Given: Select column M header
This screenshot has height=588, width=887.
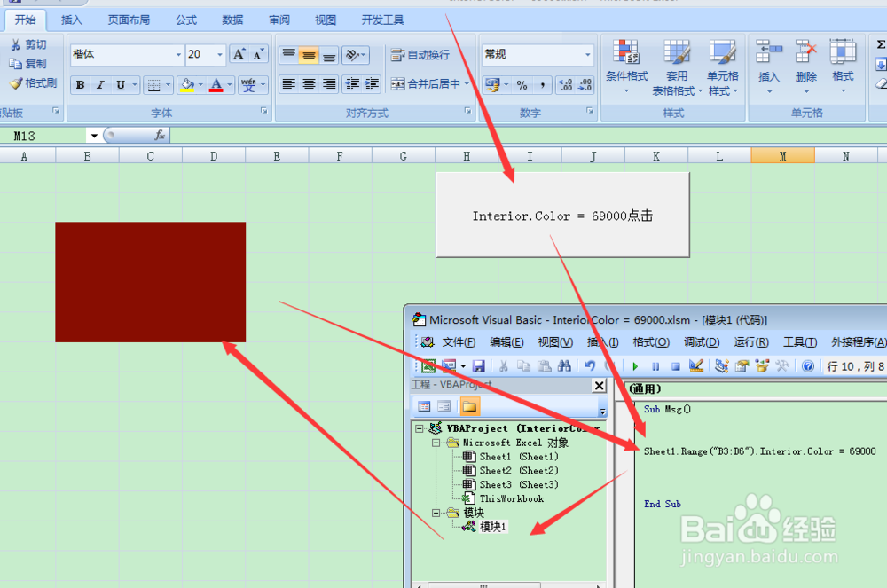Looking at the screenshot, I should coord(783,156).
